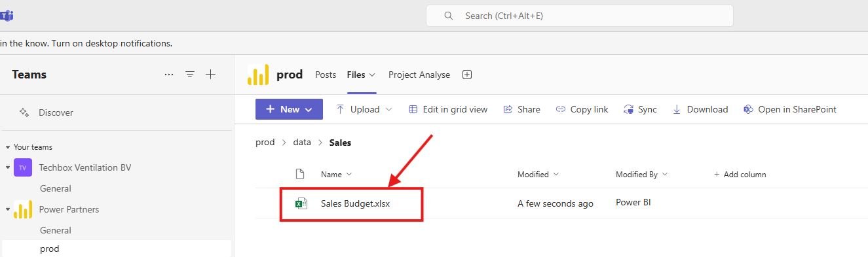Go to prod in breadcrumb
The width and height of the screenshot is (868, 257).
(265, 142)
